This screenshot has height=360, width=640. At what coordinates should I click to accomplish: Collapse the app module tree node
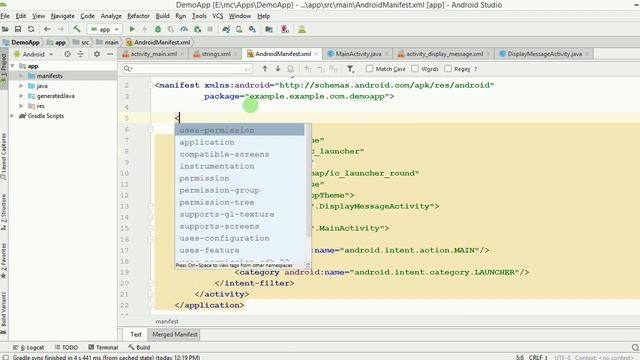[12, 66]
